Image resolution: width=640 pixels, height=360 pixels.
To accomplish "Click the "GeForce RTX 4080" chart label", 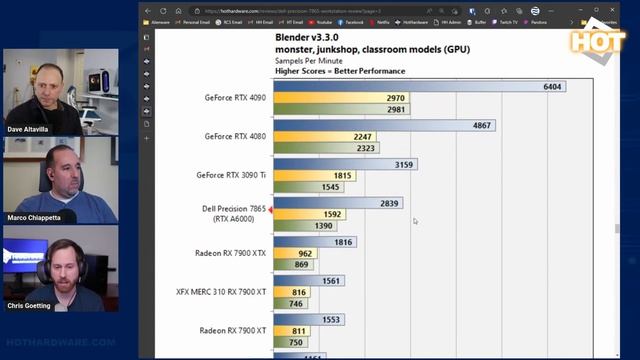I will (235, 136).
